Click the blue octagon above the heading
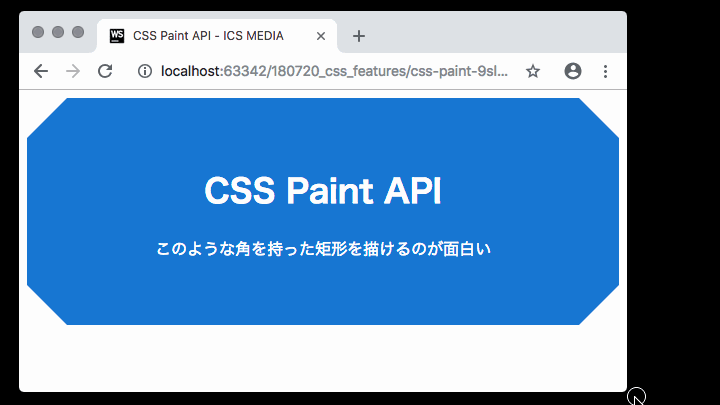Image resolution: width=720 pixels, height=405 pixels. pos(322,130)
